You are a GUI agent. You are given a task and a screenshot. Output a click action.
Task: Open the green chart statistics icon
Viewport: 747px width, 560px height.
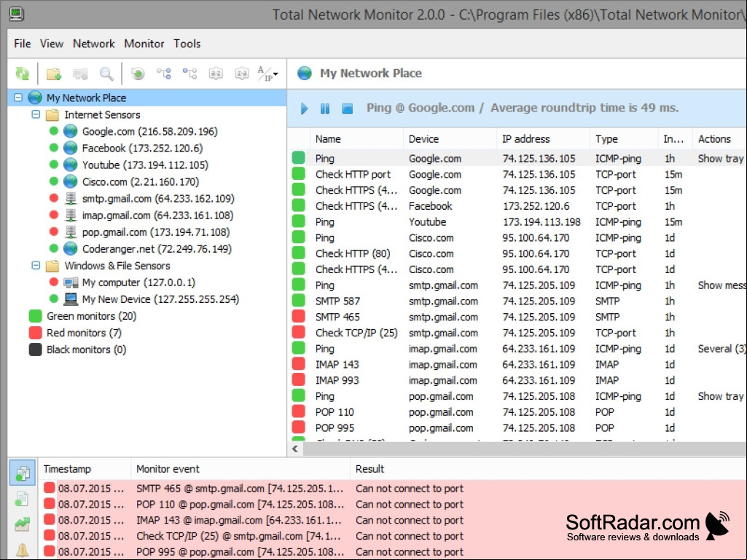[22, 524]
